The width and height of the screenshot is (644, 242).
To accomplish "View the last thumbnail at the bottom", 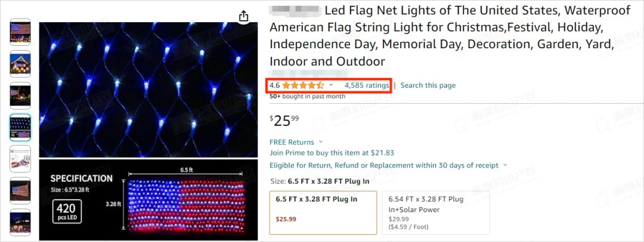I will pyautogui.click(x=20, y=222).
